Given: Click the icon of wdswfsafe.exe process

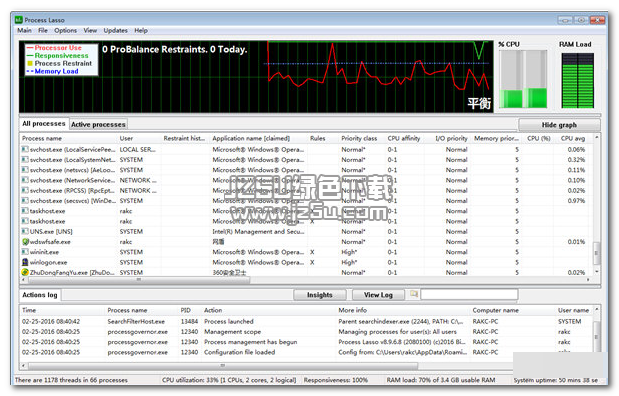Looking at the screenshot, I should point(25,242).
